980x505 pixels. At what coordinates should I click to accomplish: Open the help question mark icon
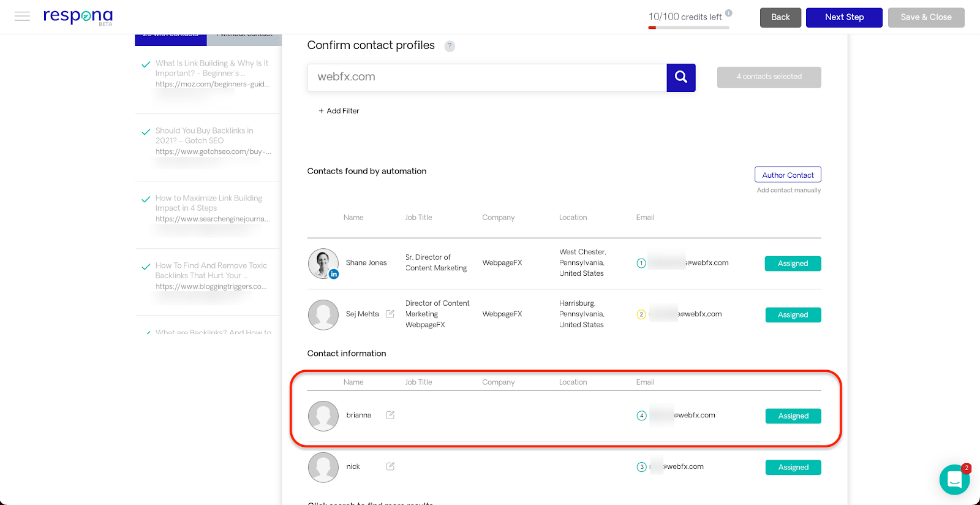coord(450,46)
